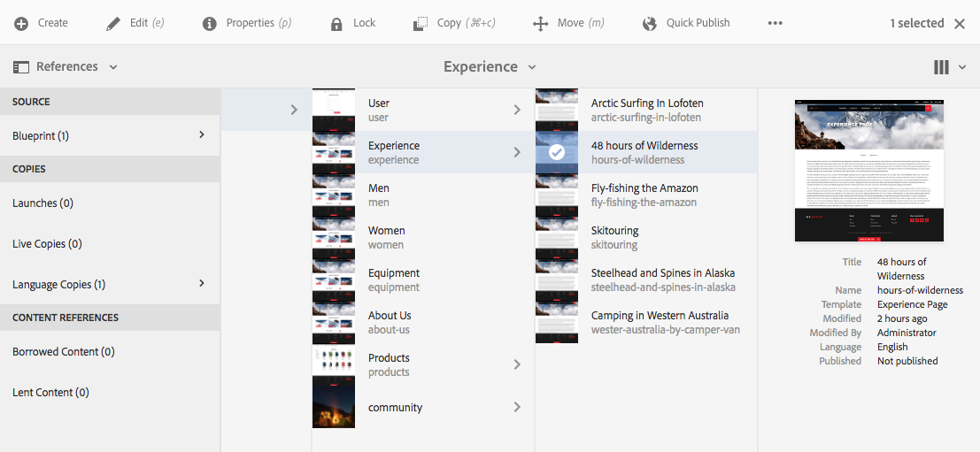Screen dimensions: 980x452
Task: Open Language Copies (1) entry
Action: (109, 284)
